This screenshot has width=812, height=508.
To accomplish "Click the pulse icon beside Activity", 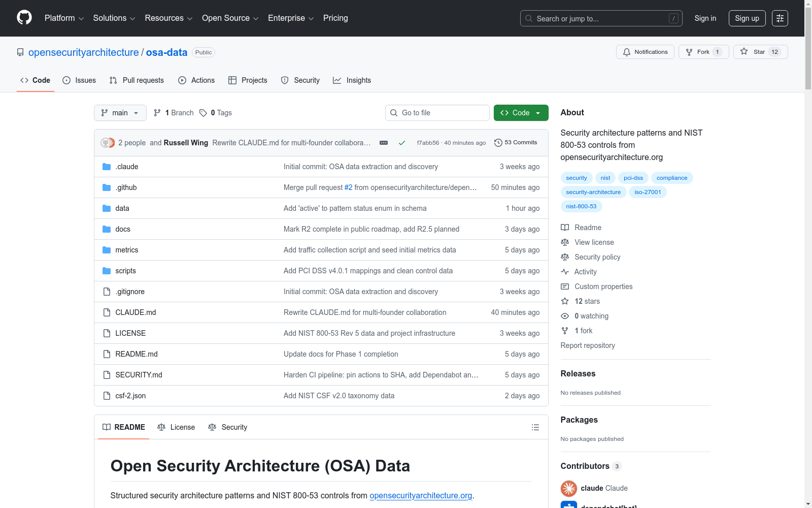I will click(x=565, y=272).
